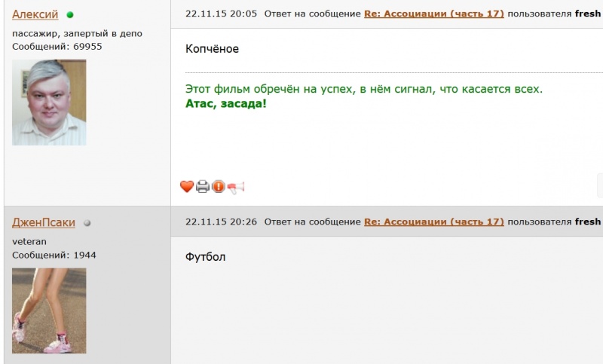This screenshot has width=603, height=364.
Task: Click the green online status dot beside Алексий
Action: [70, 15]
